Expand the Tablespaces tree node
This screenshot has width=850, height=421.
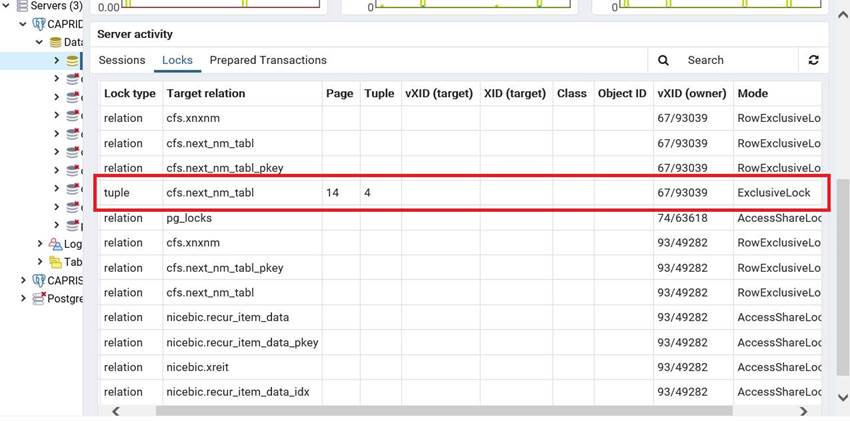[40, 262]
